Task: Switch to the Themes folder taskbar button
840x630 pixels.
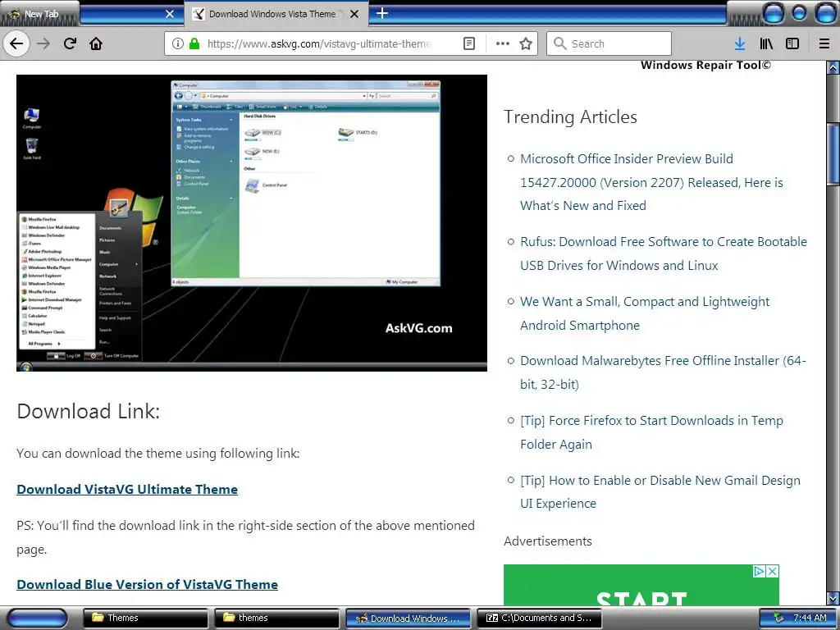Action: point(145,619)
